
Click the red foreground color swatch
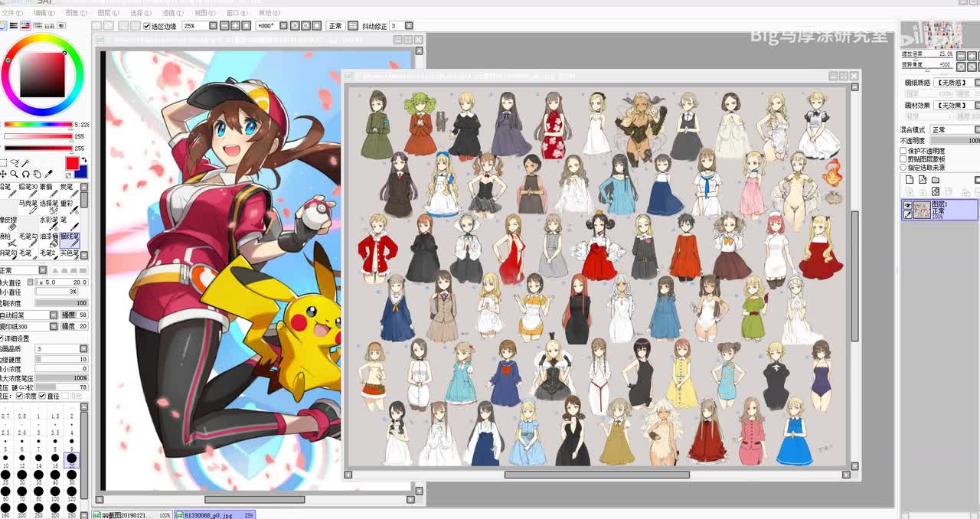[72, 163]
